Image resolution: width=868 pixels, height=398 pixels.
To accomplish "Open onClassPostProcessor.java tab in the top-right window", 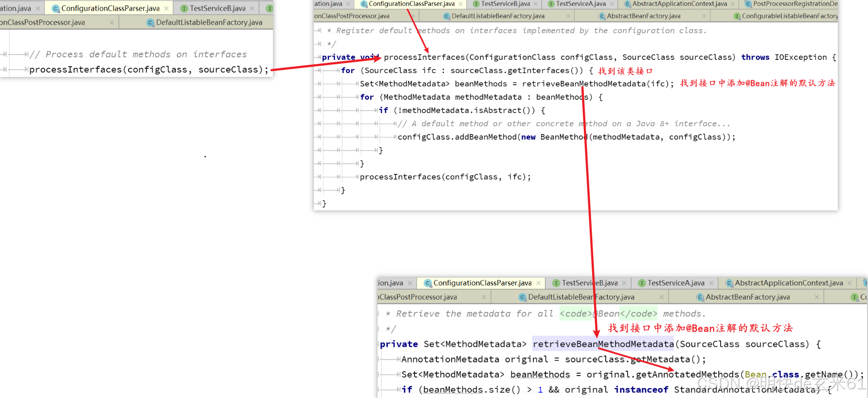I will pos(352,16).
